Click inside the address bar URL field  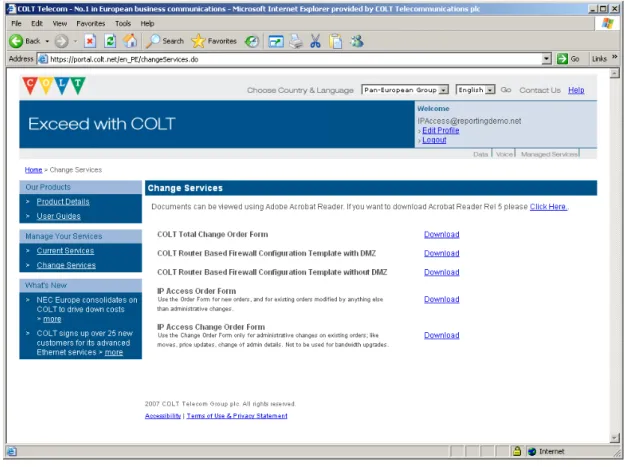click(x=295, y=59)
